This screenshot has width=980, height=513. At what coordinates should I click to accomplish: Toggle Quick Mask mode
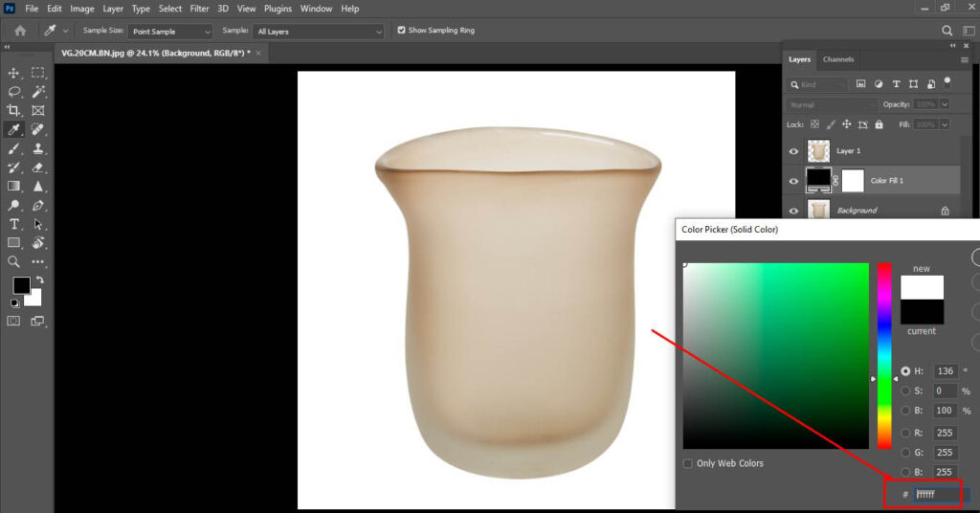[x=13, y=321]
